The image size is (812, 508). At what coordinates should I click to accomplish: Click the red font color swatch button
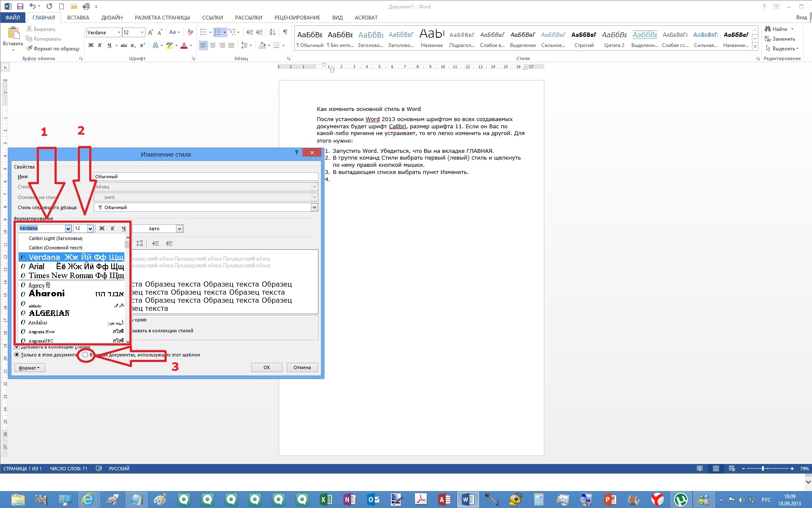[184, 45]
